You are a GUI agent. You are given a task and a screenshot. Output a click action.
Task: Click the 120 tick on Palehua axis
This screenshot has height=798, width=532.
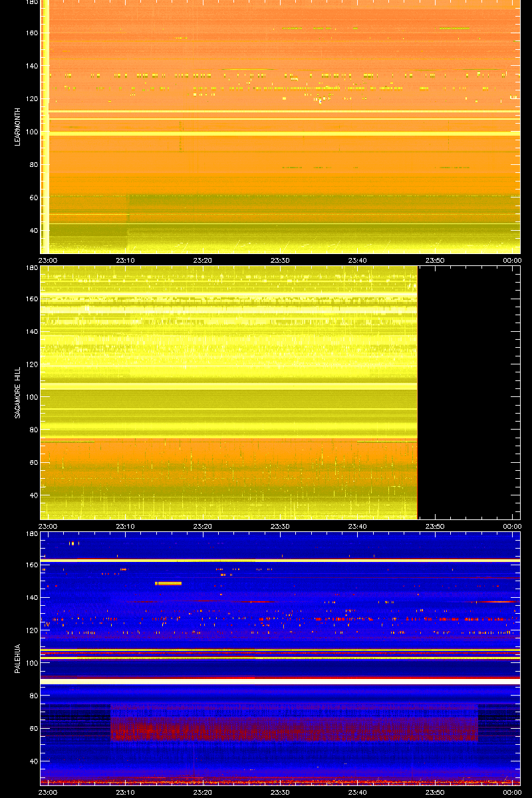32,630
